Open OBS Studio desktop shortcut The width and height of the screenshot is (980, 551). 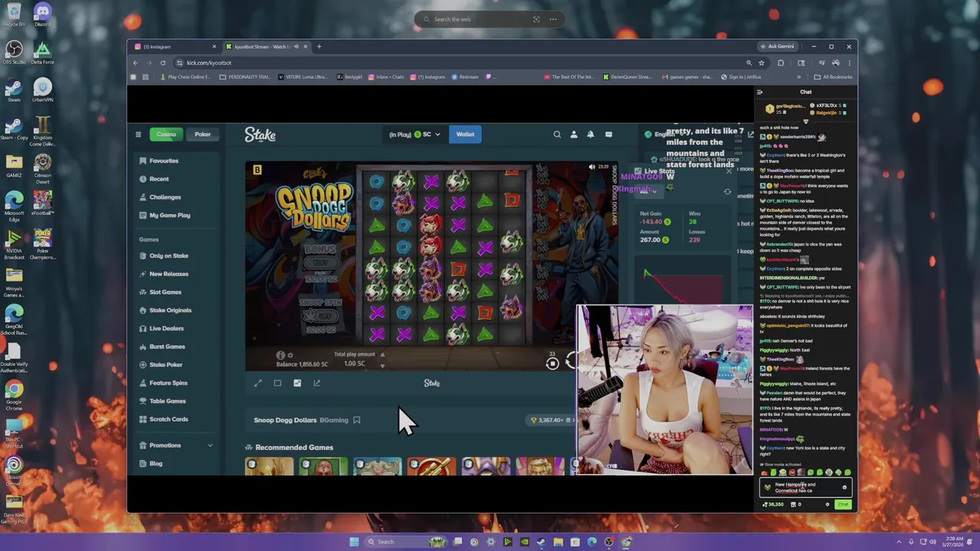14,52
